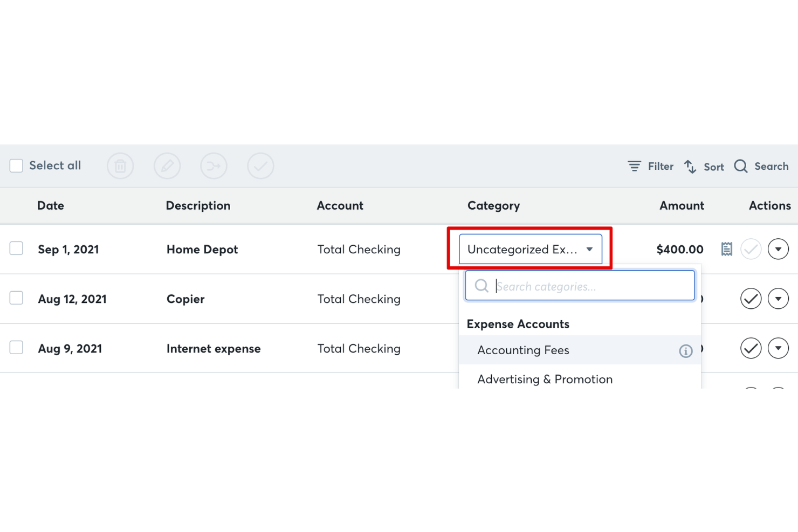Viewport: 798px width, 532px height.
Task: Toggle the Select all checkbox
Action: coord(16,165)
